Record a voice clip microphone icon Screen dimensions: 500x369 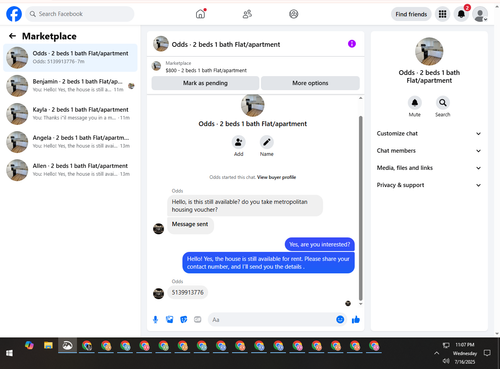[155, 320]
